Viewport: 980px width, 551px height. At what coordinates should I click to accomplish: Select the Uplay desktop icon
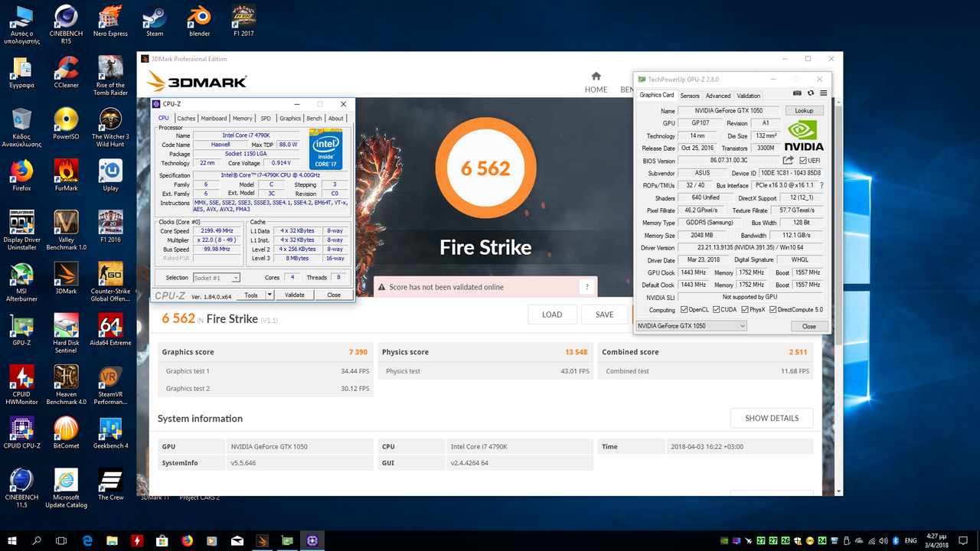[x=110, y=175]
